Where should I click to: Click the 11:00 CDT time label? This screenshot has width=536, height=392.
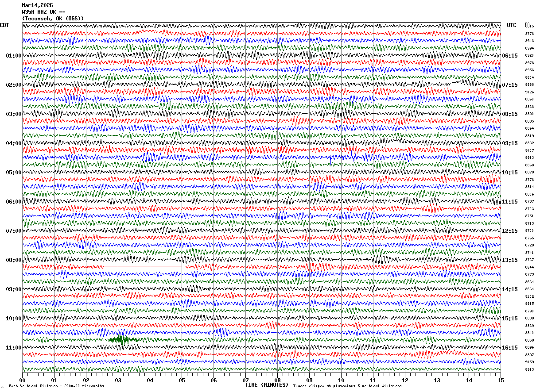(14, 348)
